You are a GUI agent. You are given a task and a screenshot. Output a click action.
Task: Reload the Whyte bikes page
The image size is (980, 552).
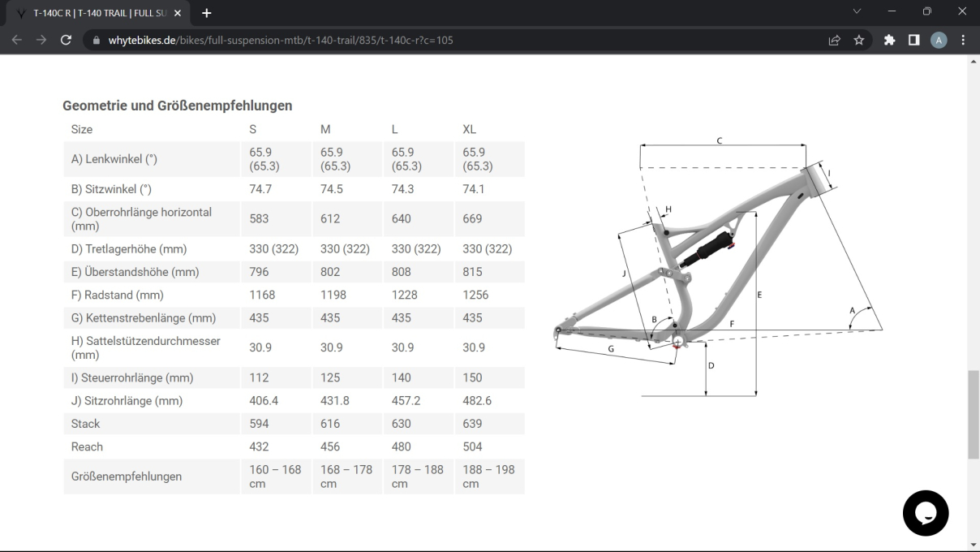pos(67,40)
